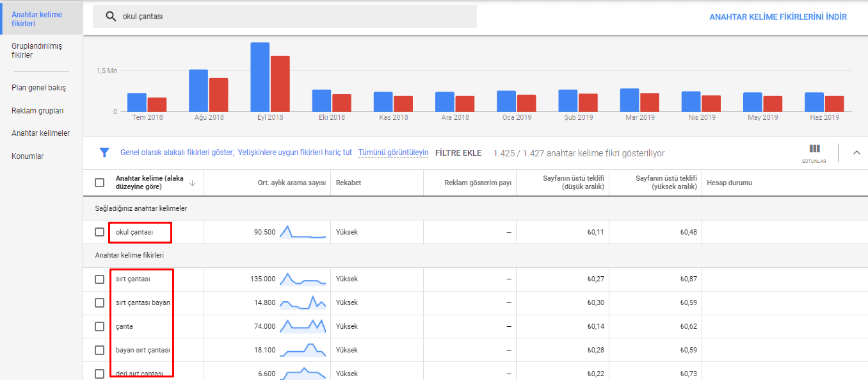The image size is (868, 380).
Task: Click the search magnifier icon
Action: [111, 17]
